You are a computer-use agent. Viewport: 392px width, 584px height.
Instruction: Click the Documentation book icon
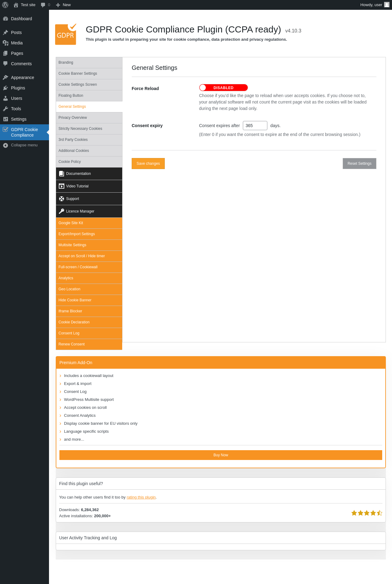pyautogui.click(x=62, y=174)
